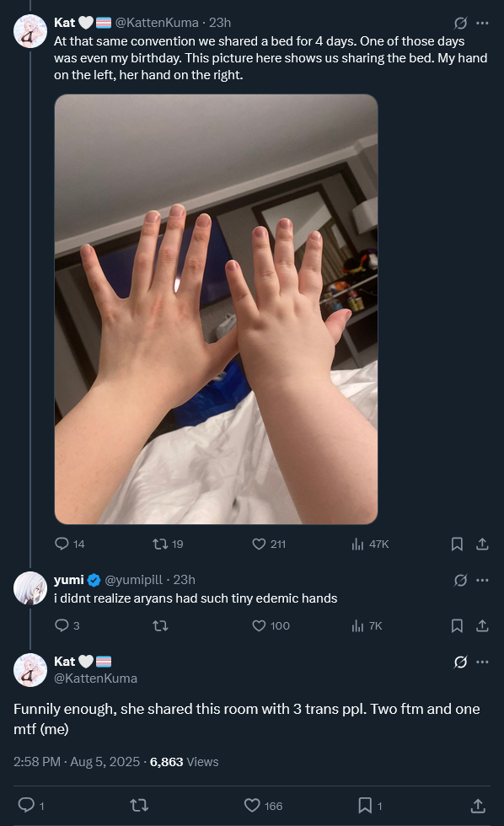Open the @KattenKuma handle on the bottom tweet
The image size is (504, 826).
click(x=96, y=678)
